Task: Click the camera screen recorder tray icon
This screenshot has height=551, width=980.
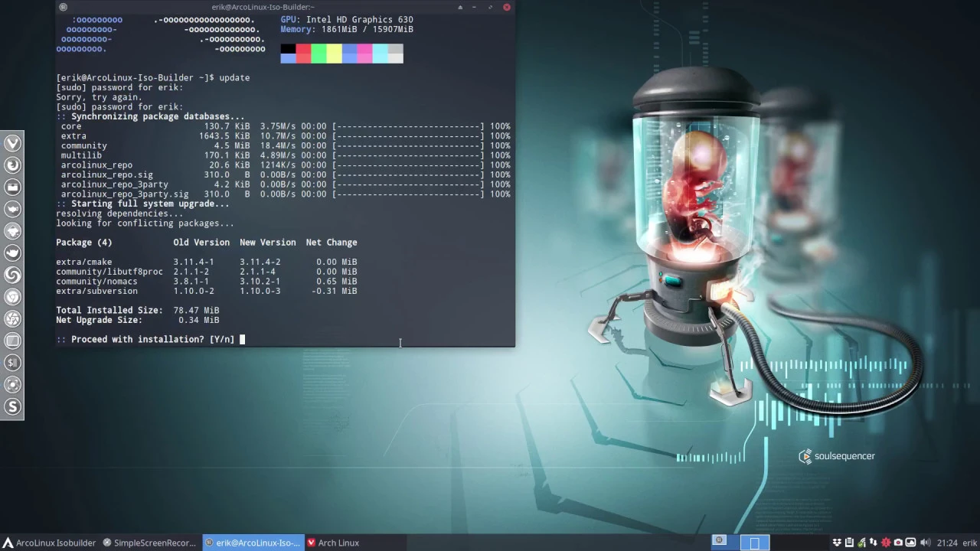Action: tap(898, 543)
